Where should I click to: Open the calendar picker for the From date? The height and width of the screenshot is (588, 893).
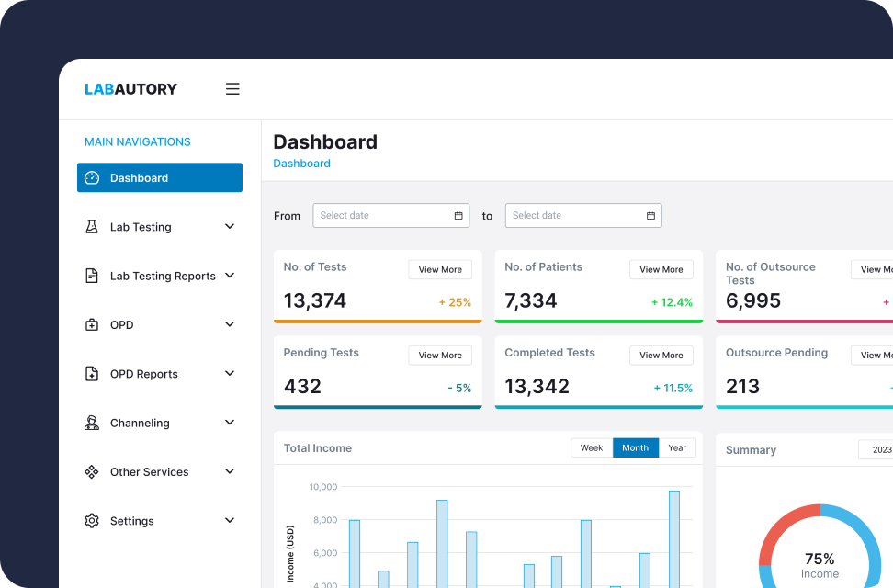pyautogui.click(x=458, y=215)
